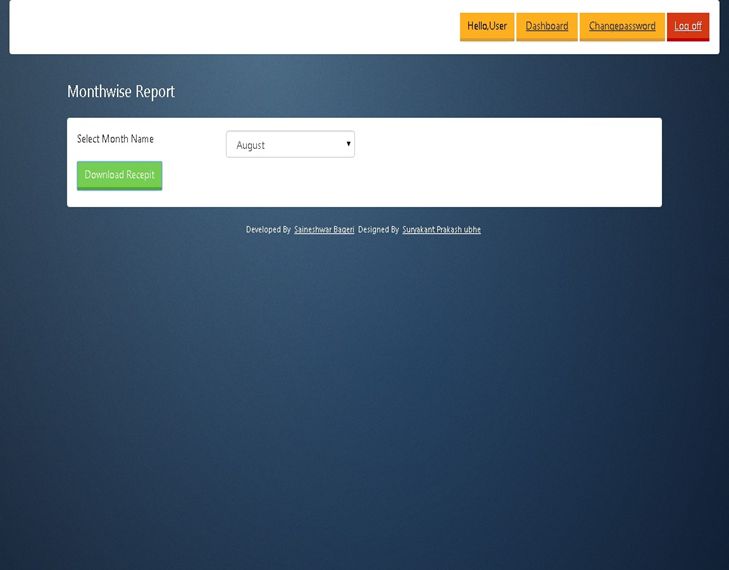Click the Designed By text
The width and height of the screenshot is (729, 570).
point(378,230)
